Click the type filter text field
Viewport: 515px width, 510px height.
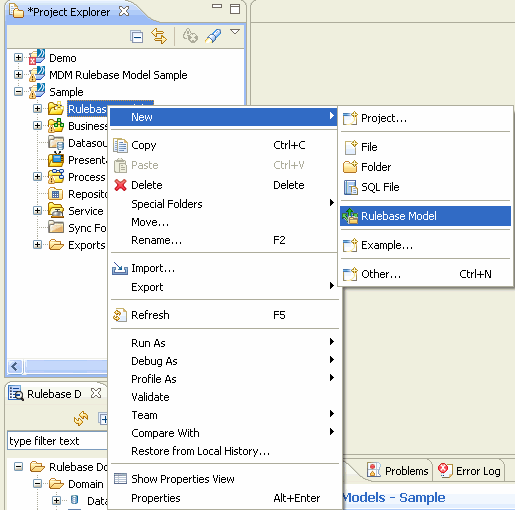pos(57,441)
